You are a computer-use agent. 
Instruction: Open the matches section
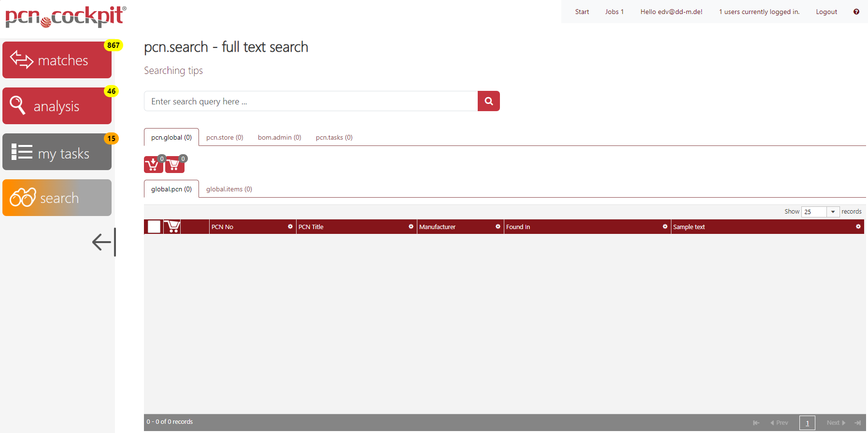[57, 60]
